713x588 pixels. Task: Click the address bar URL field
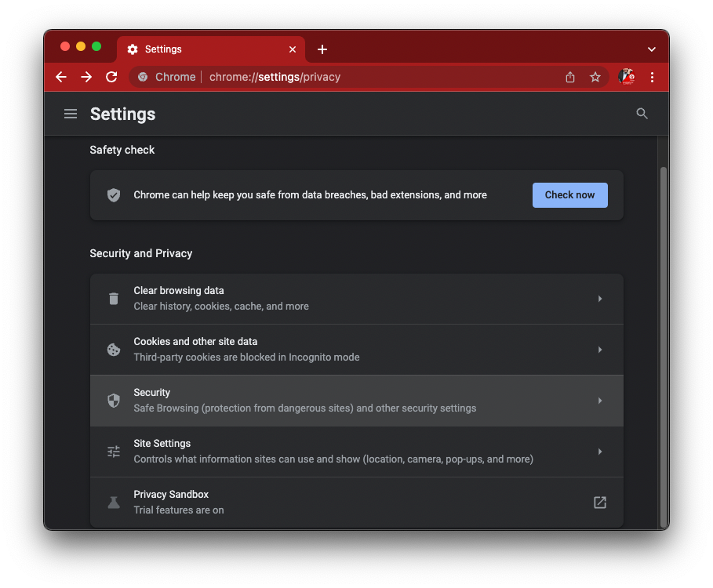pyautogui.click(x=353, y=77)
